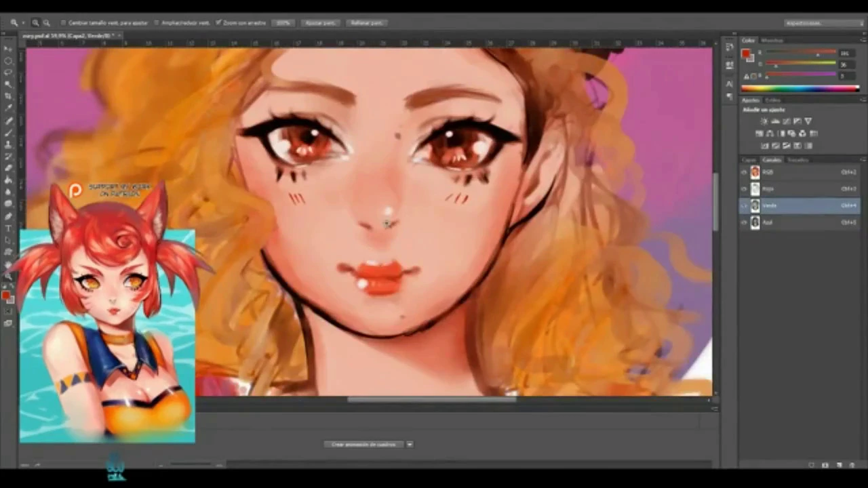The image size is (868, 488).
Task: Toggle visibility of Rojo channel
Action: [744, 189]
